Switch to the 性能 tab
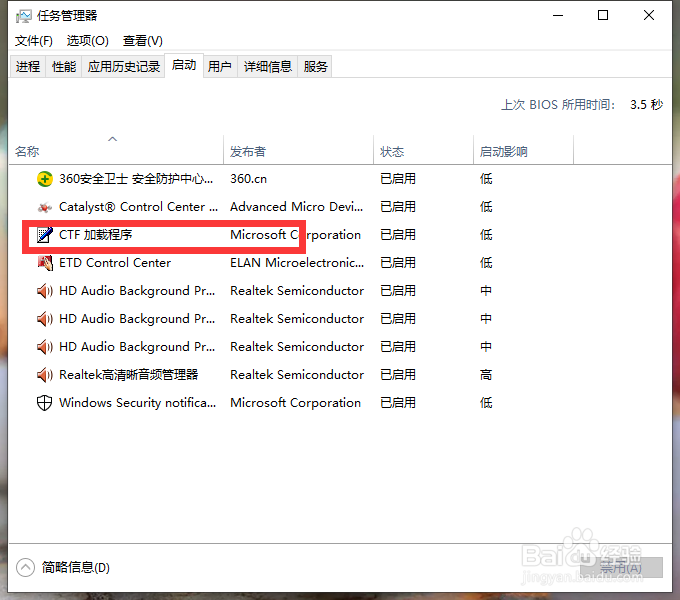 click(64, 67)
